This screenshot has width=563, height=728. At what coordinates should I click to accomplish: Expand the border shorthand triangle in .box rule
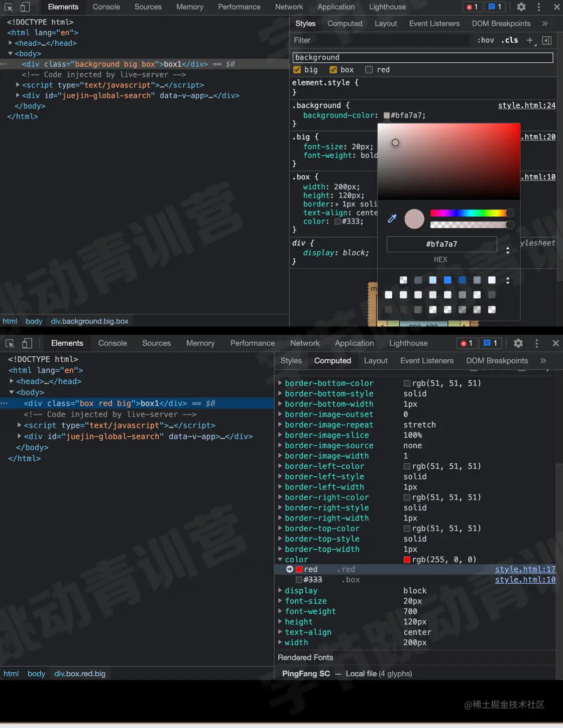click(x=337, y=204)
